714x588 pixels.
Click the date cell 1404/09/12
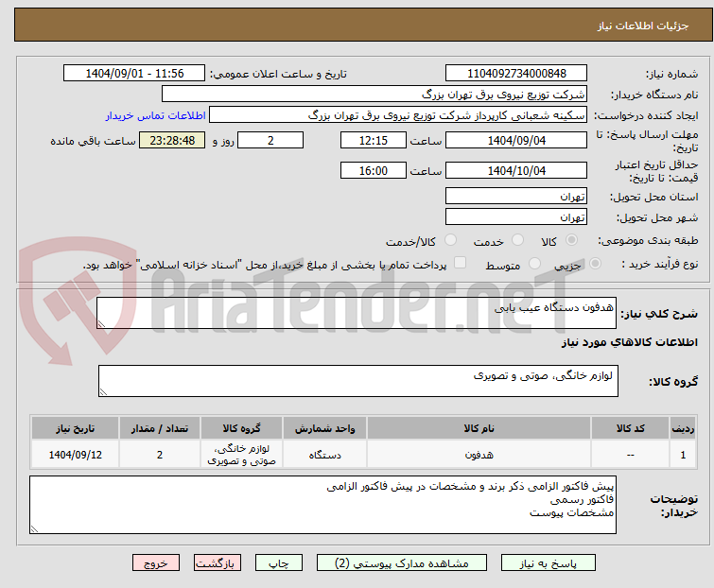pos(75,454)
